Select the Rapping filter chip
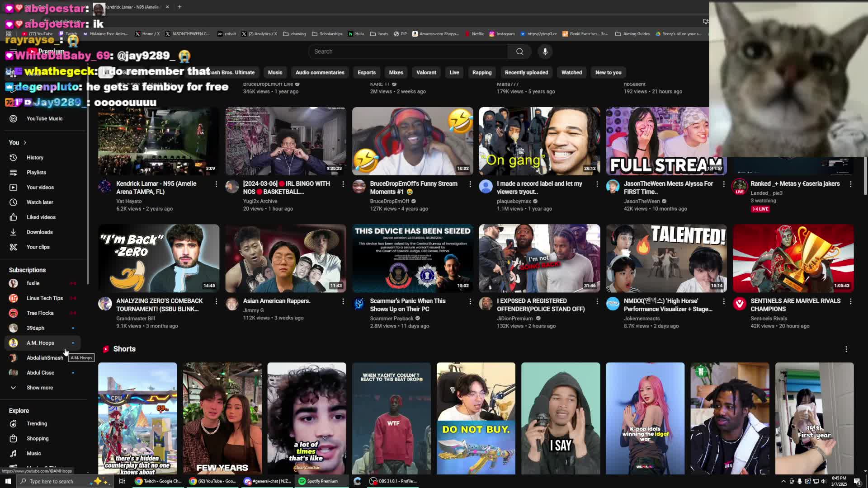868x488 pixels. click(x=482, y=72)
